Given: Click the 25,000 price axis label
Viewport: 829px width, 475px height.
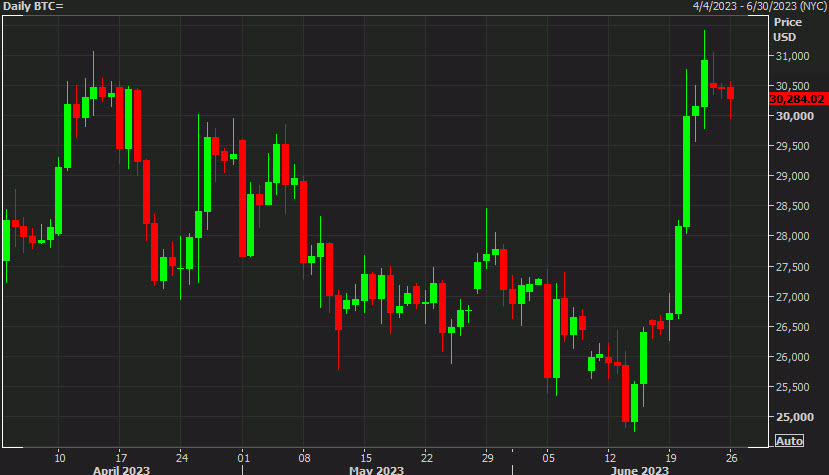Looking at the screenshot, I should (794, 417).
